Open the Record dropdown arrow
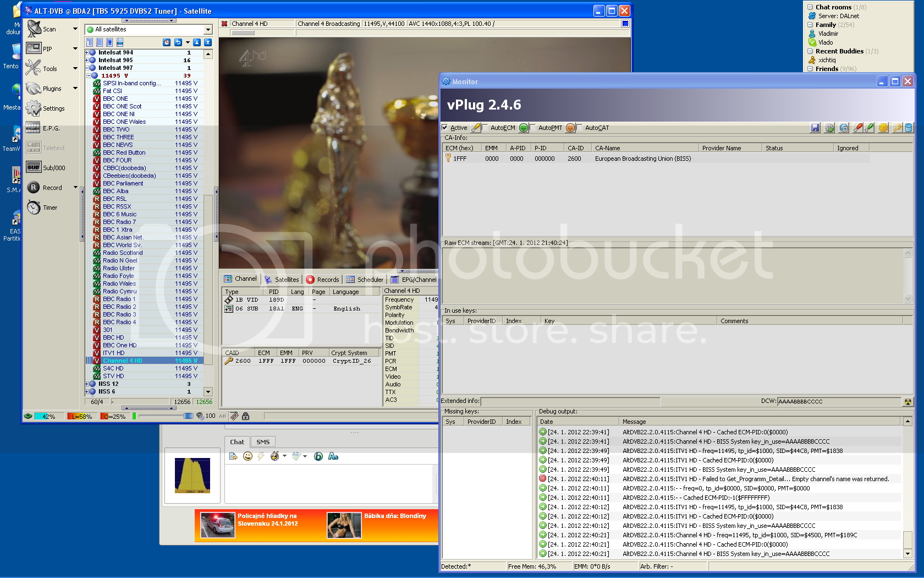Image resolution: width=924 pixels, height=578 pixels. pos(75,187)
